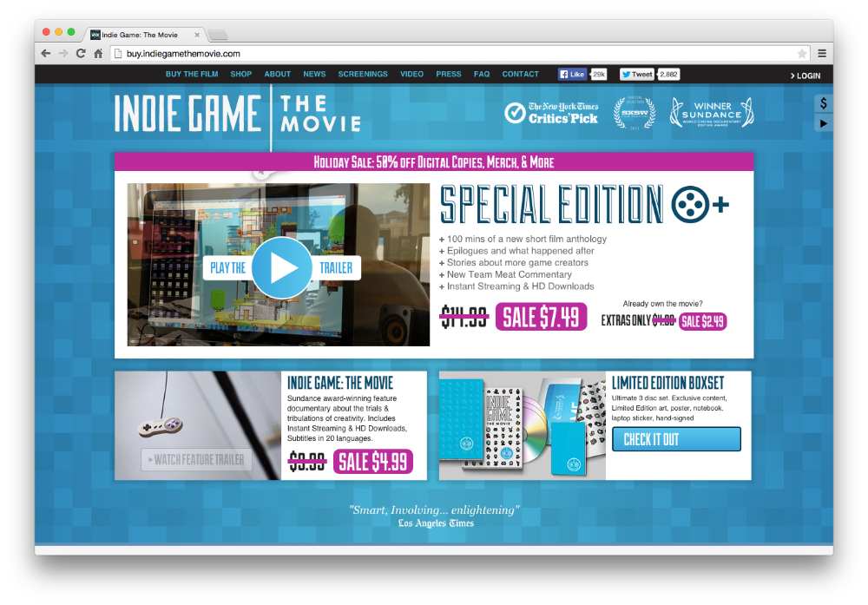Click the CHECK IT OUT button
868x605 pixels.
click(x=676, y=439)
